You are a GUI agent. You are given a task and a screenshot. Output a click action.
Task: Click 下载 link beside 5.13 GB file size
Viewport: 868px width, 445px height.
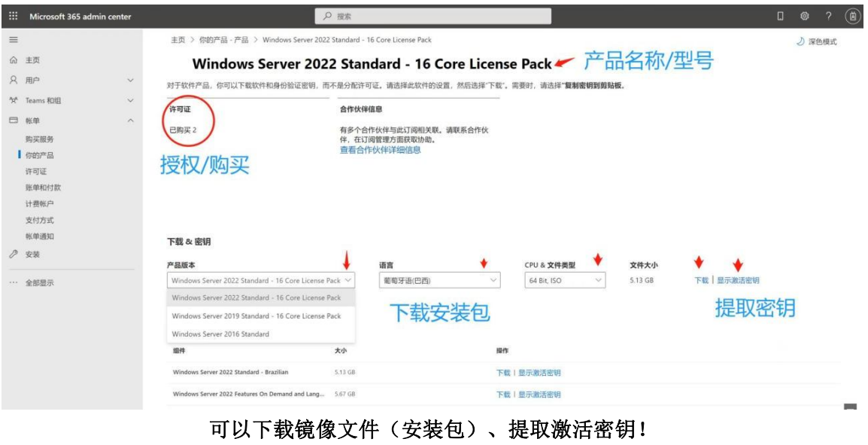pyautogui.click(x=701, y=280)
